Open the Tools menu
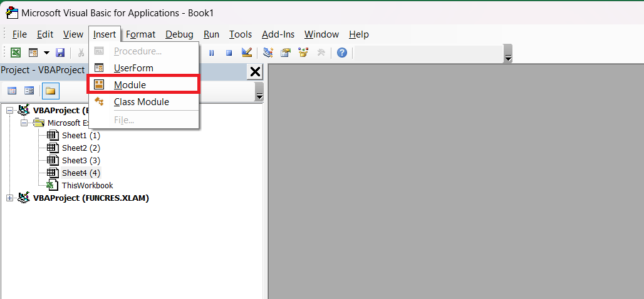The image size is (644, 299). 241,34
